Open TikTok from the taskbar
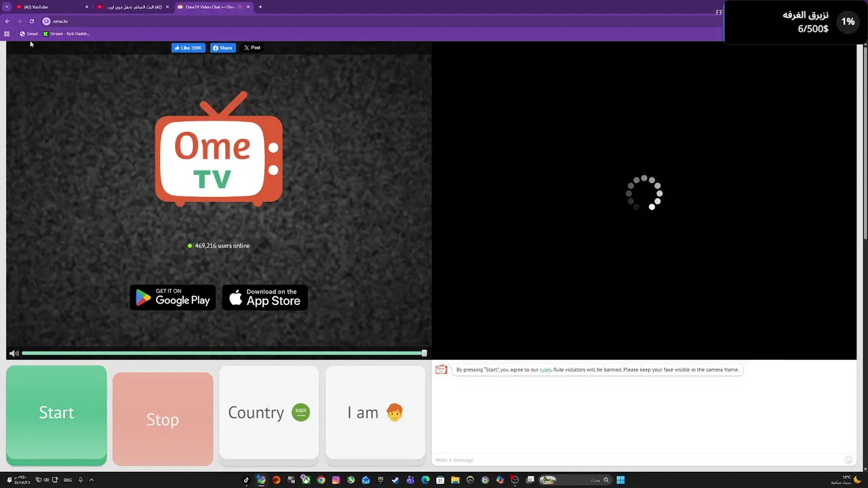The width and height of the screenshot is (868, 488). [246, 480]
